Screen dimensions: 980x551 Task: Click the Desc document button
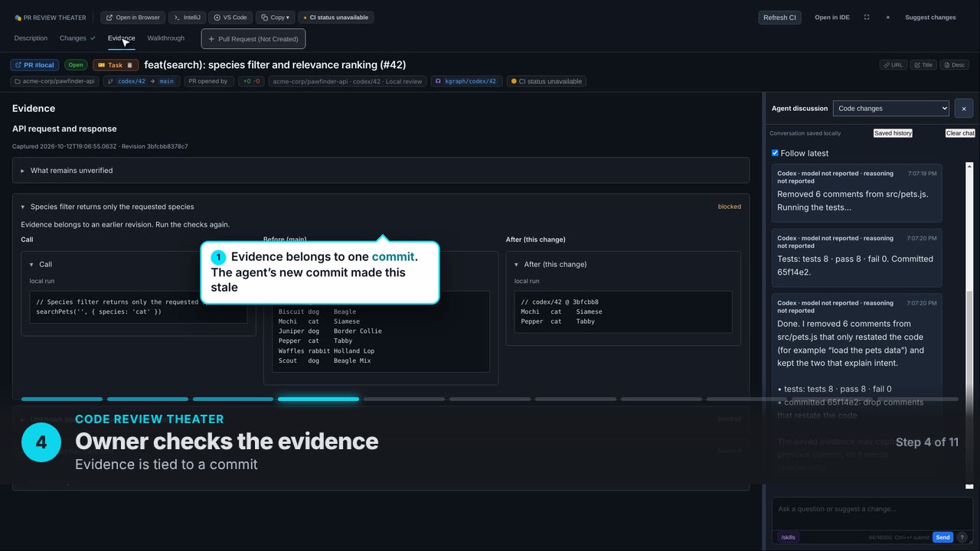point(955,65)
